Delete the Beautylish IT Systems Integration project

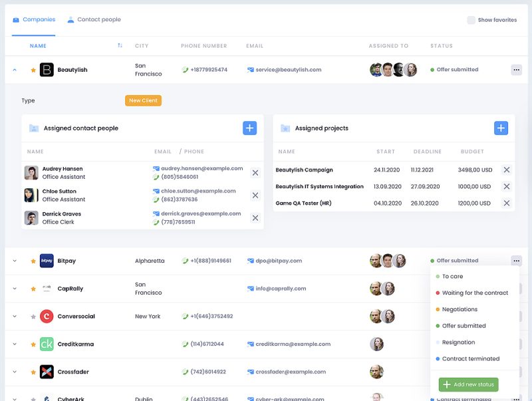tap(506, 186)
